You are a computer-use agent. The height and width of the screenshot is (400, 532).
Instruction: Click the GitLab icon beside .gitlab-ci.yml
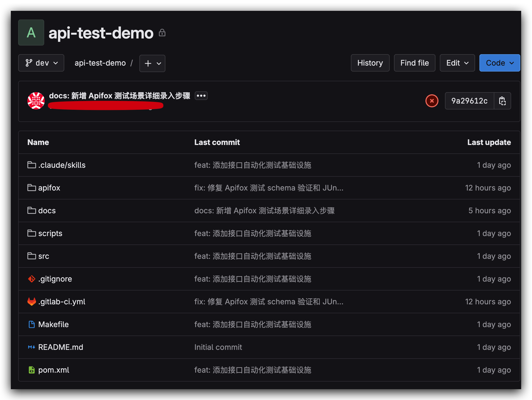[x=32, y=302]
